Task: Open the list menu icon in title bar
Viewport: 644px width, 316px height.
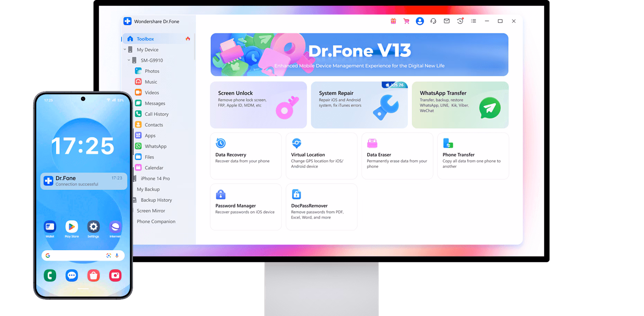Action: pyautogui.click(x=473, y=21)
